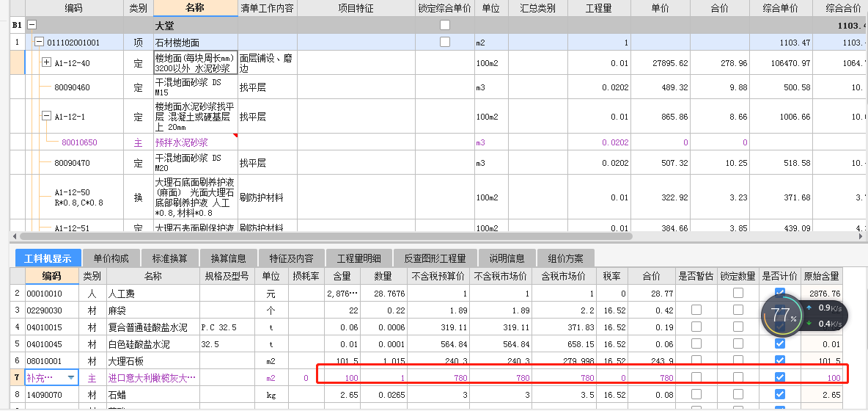The image size is (868, 411).
Task: Open the 工程量明细 tab
Action: pyautogui.click(x=358, y=258)
